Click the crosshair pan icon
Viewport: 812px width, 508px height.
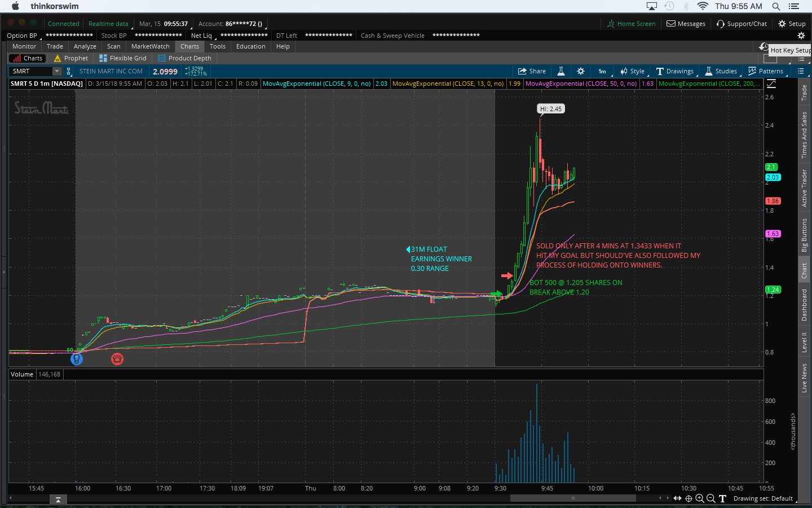(689, 498)
